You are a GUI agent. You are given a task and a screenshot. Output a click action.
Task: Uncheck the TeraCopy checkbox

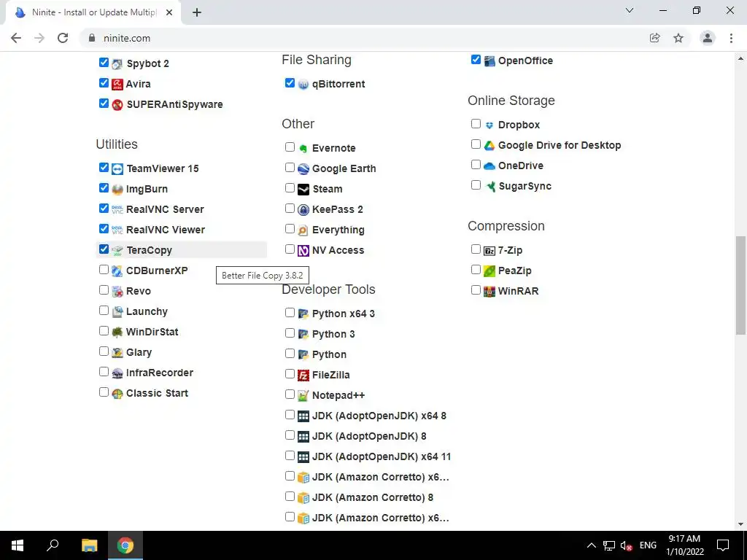[x=104, y=249]
